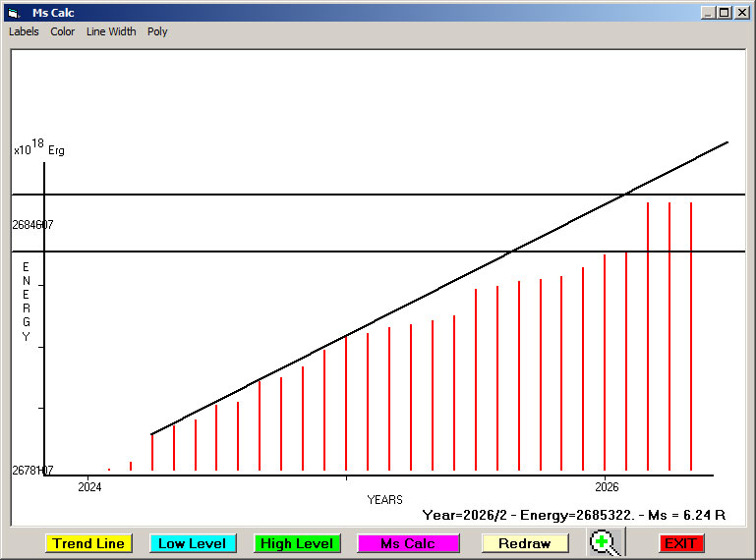Click the Redraw button

click(x=525, y=543)
